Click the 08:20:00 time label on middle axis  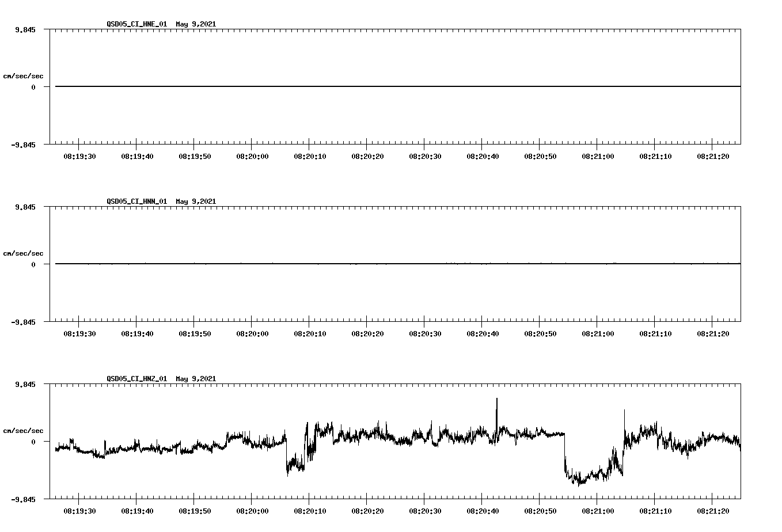(x=253, y=332)
